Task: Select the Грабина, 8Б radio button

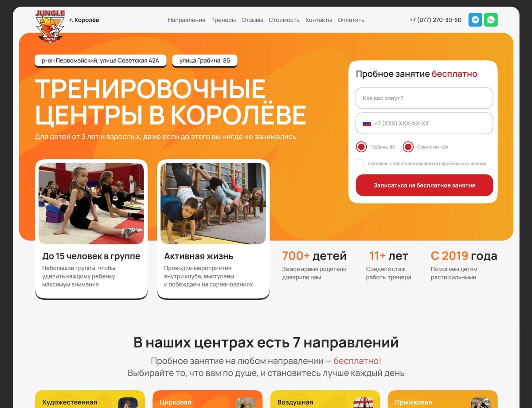Action: (x=361, y=147)
